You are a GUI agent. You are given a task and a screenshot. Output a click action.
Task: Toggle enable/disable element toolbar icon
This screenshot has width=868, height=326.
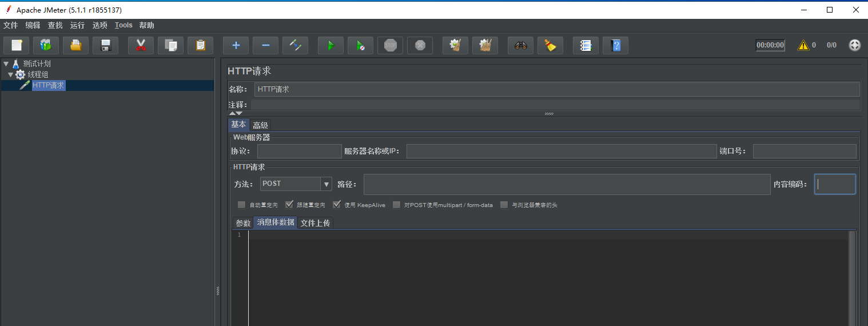click(x=295, y=45)
